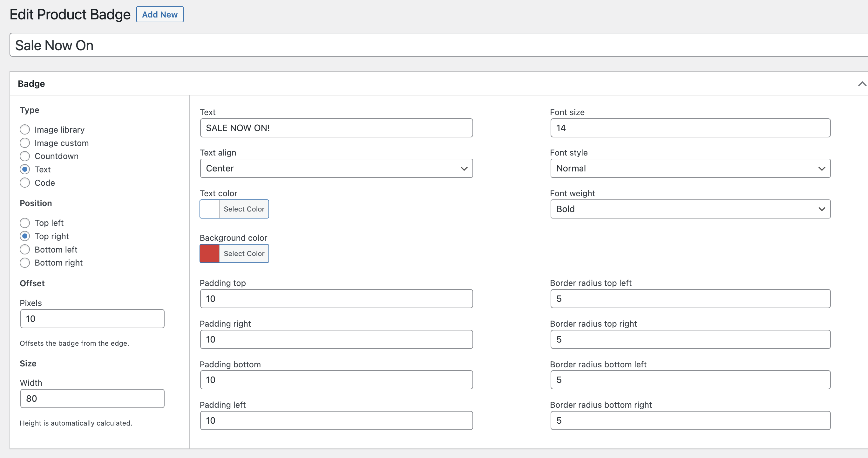This screenshot has height=458, width=868.
Task: Click Select Color for Text color
Action: 244,209
